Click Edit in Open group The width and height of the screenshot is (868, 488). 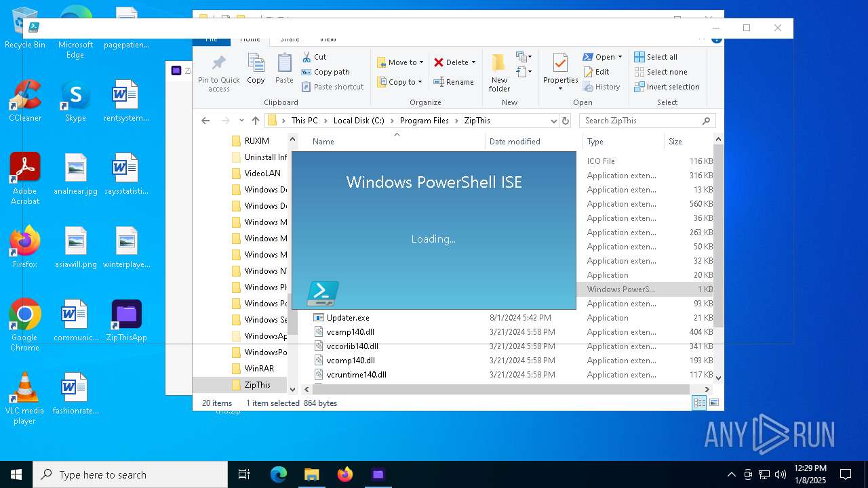point(596,72)
